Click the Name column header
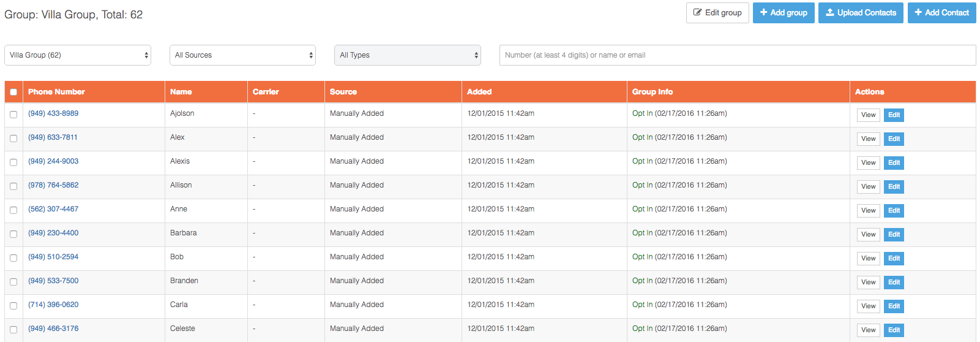The image size is (980, 342). [x=181, y=92]
